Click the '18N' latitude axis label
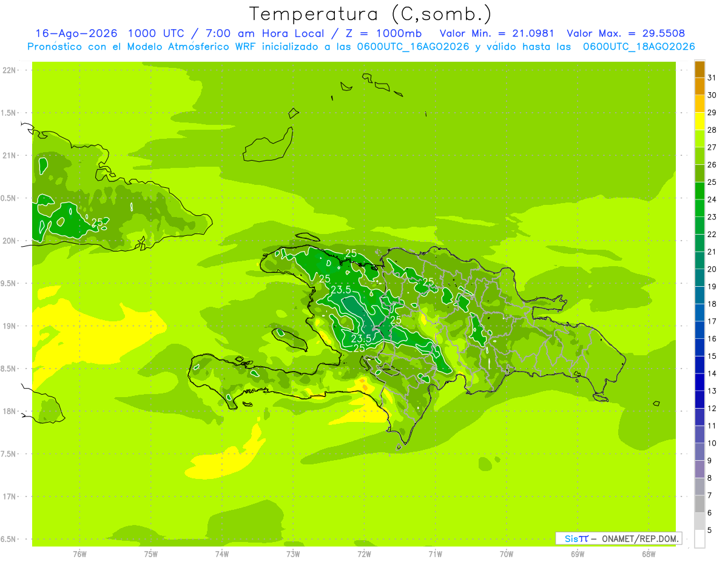 (10, 411)
